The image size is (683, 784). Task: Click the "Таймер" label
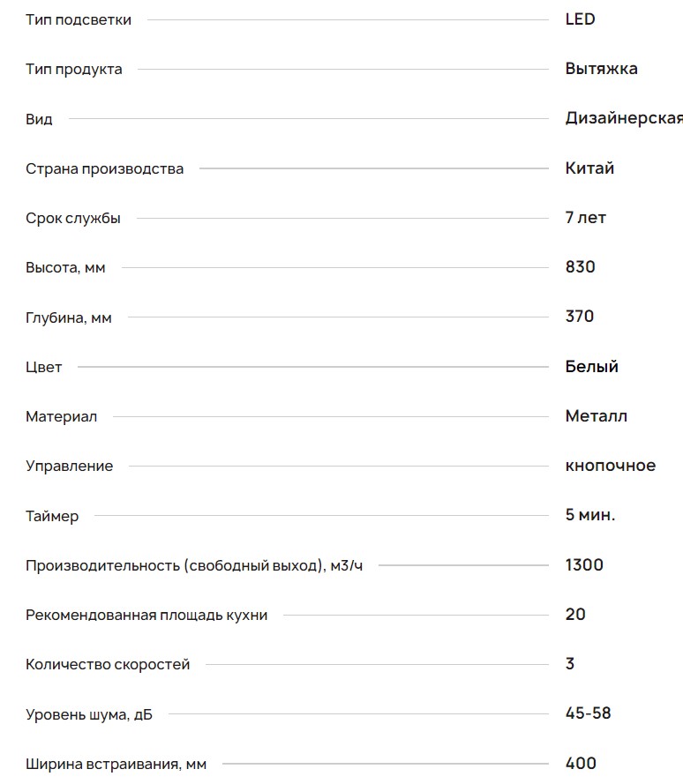coord(52,516)
